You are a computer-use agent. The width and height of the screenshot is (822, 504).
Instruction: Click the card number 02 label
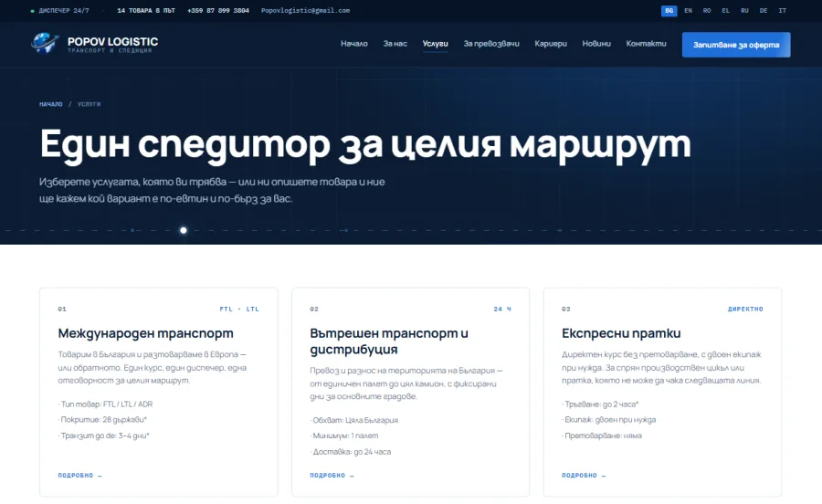[x=314, y=310]
